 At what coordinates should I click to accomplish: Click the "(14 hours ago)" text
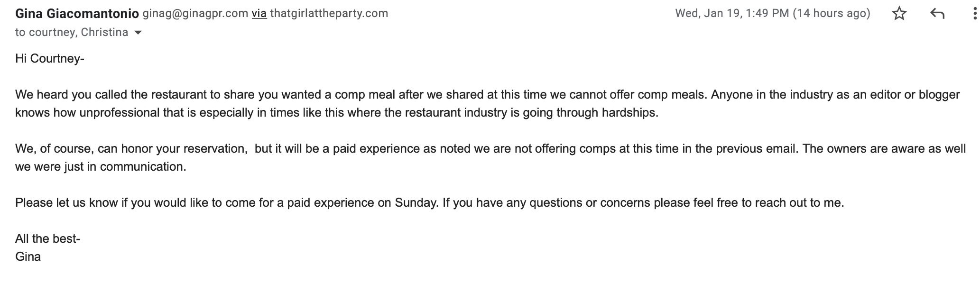coord(832,13)
